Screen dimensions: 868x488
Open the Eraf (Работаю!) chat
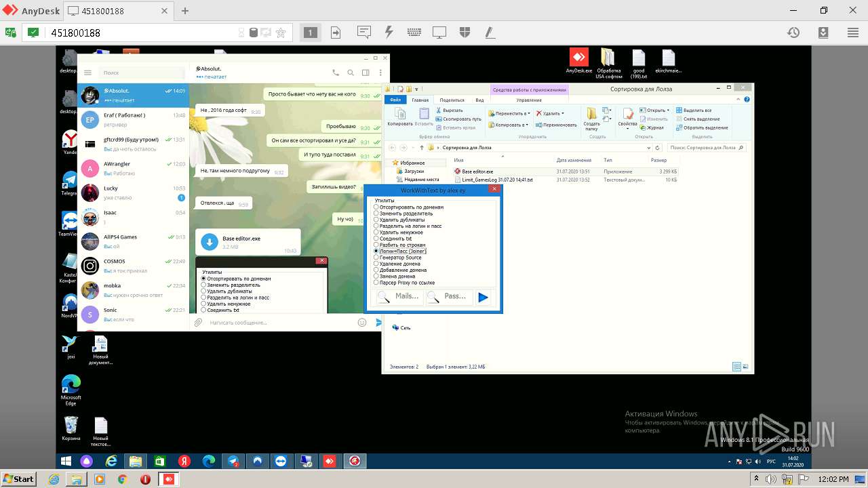point(133,120)
